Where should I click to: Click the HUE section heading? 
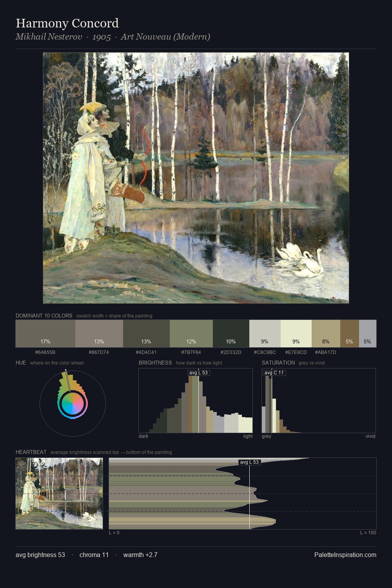pyautogui.click(x=21, y=363)
